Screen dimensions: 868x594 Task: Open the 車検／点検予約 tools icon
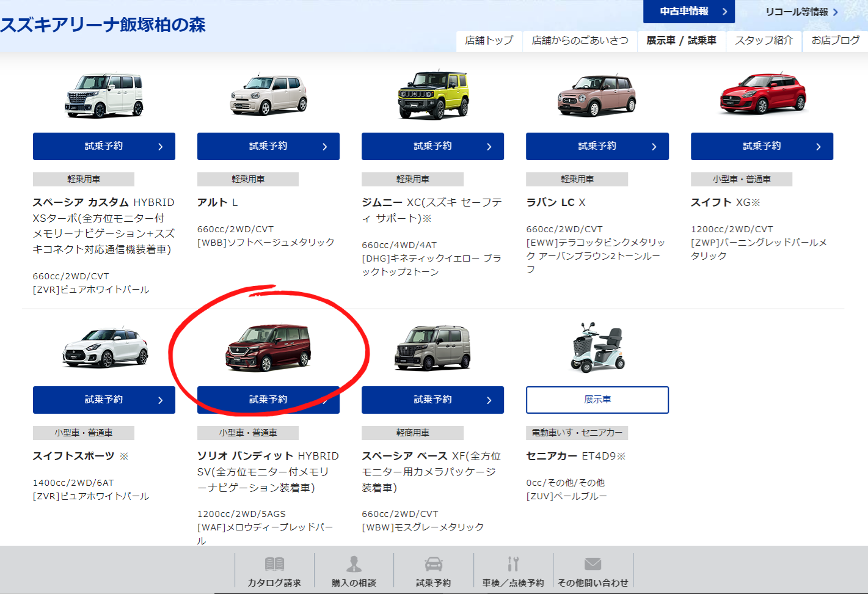513,564
